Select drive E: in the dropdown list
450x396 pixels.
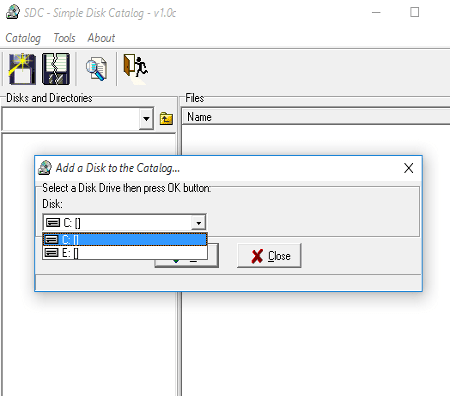(125, 253)
